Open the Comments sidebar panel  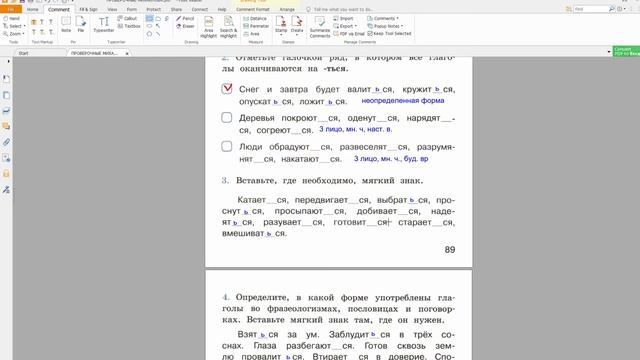[x=6, y=126]
